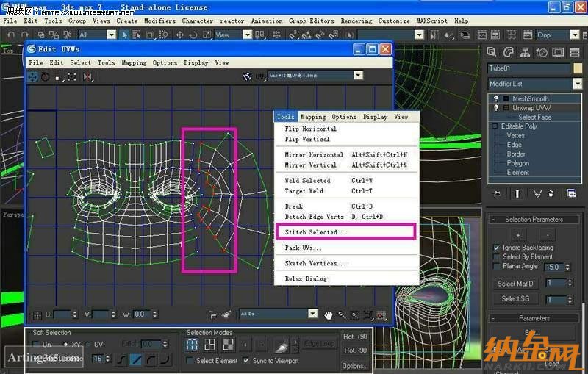Open the Create command panel tab
Image resolution: width=588 pixels, height=374 pixels.
[x=491, y=52]
